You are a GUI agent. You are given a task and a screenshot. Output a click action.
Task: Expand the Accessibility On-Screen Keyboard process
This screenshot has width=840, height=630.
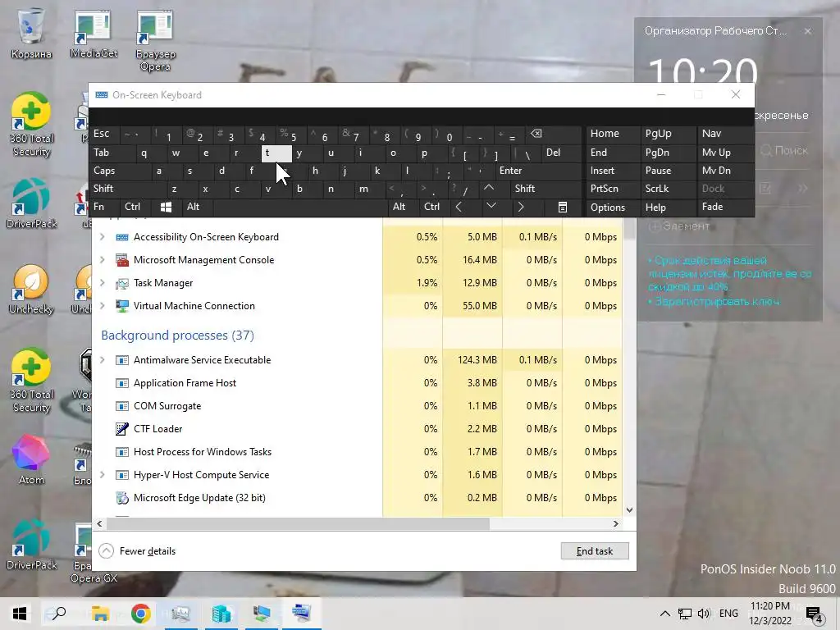[103, 237]
